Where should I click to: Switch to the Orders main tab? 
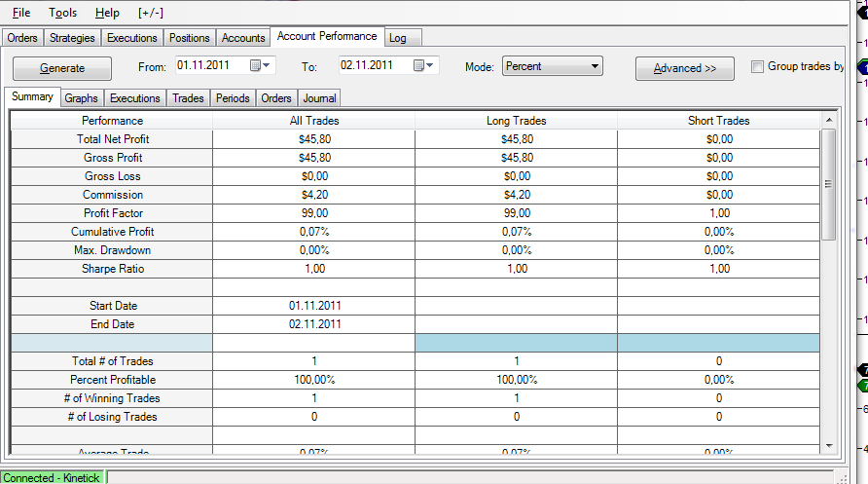tap(22, 38)
